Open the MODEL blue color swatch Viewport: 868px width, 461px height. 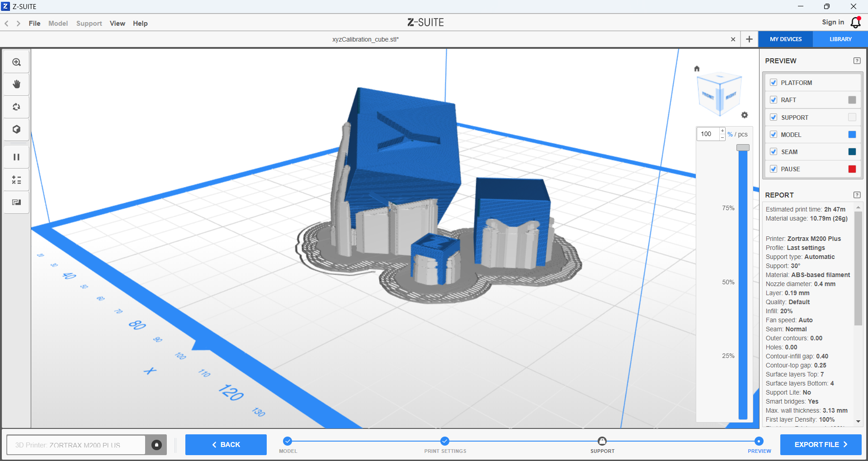click(x=852, y=135)
